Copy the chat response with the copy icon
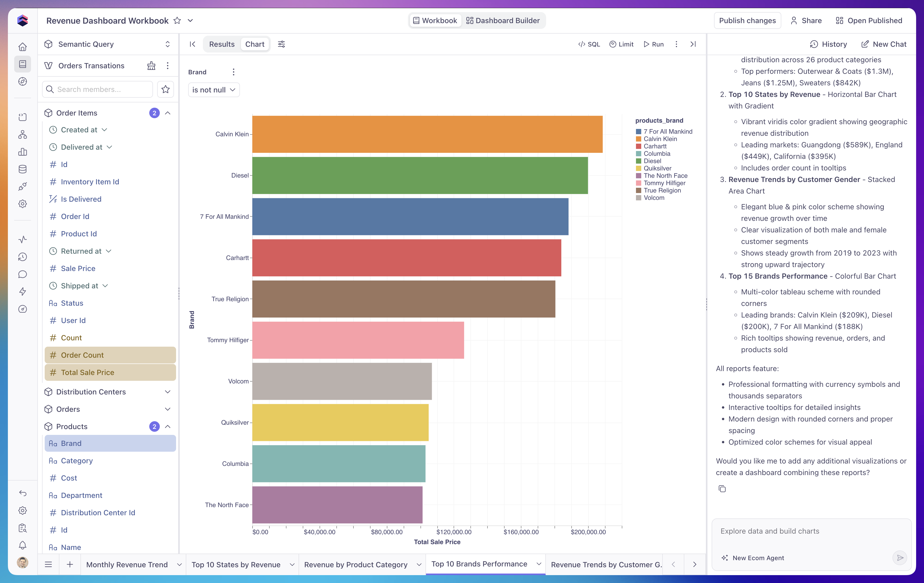Screen dimensions: 924x583 click(x=722, y=489)
